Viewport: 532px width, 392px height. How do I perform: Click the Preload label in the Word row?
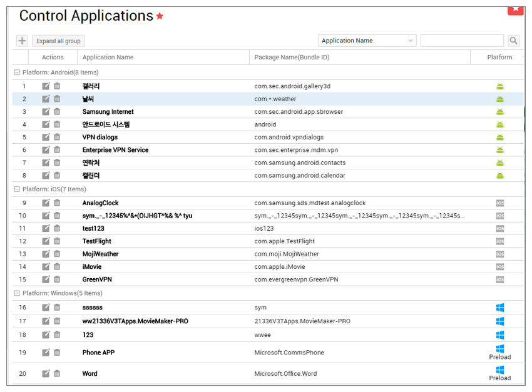tap(500, 378)
